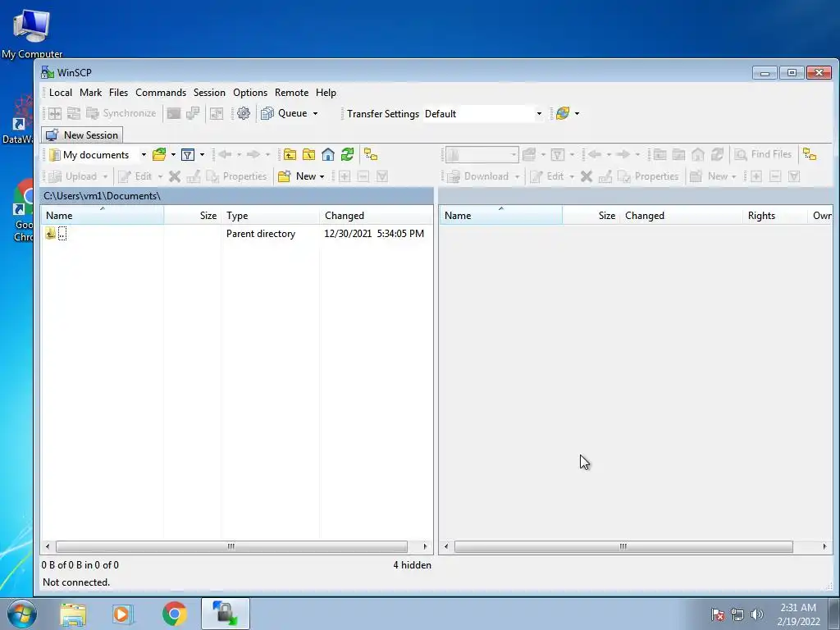Click the remote panel horizontal scrollbar
This screenshot has height=630, width=840.
coord(623,546)
